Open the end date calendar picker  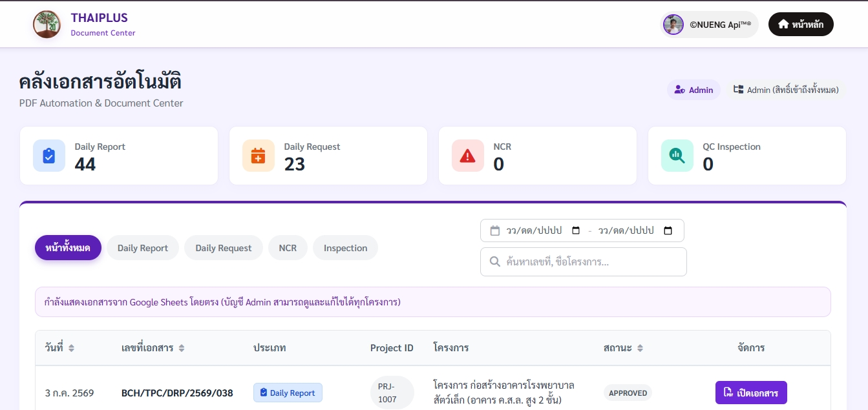pos(668,231)
